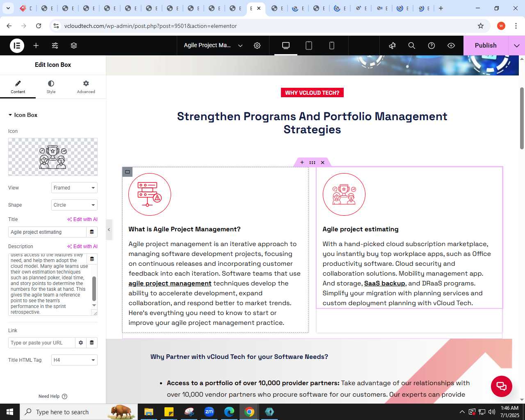
Task: Open the Finder search icon
Action: (412, 46)
